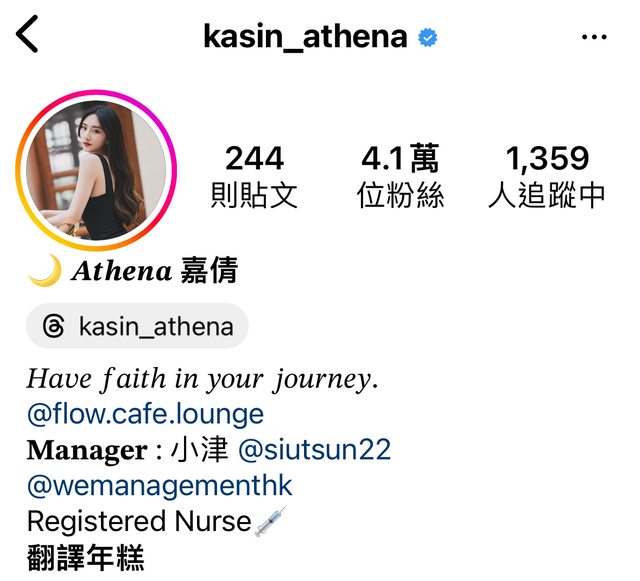Click the Athena 嘉倩 display name

(x=155, y=270)
